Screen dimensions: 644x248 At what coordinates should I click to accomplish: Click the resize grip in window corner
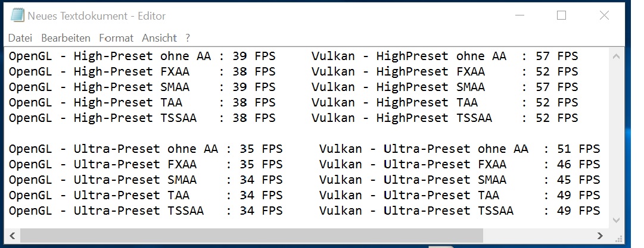pos(618,237)
